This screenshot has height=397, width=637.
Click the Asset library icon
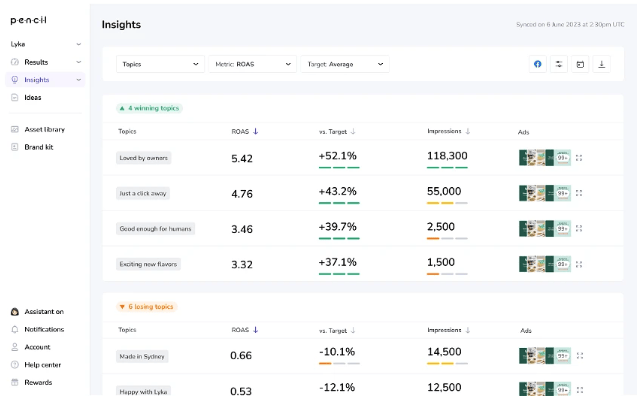(x=15, y=129)
